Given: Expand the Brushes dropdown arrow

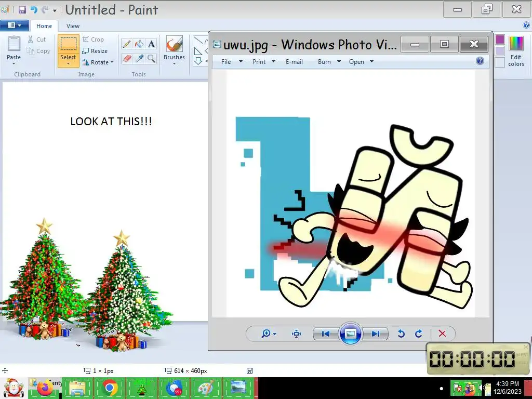Looking at the screenshot, I should coord(174,63).
